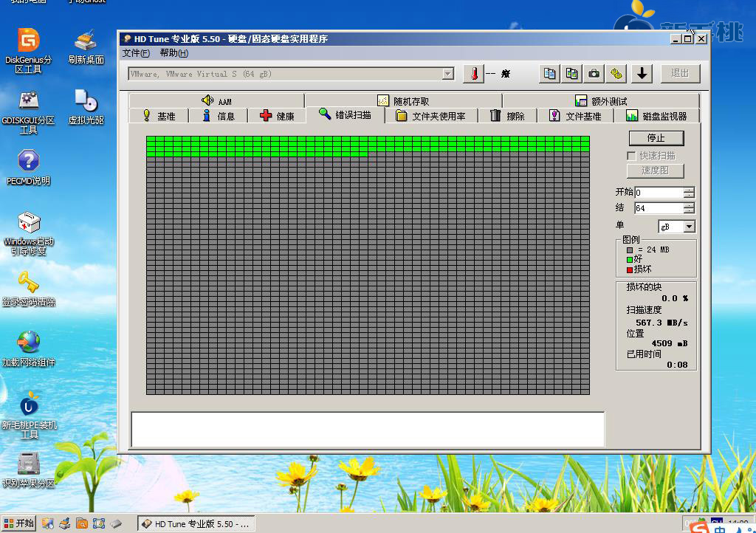This screenshot has width=756, height=533.
Task: Open the File (文件) menu
Action: 136,53
